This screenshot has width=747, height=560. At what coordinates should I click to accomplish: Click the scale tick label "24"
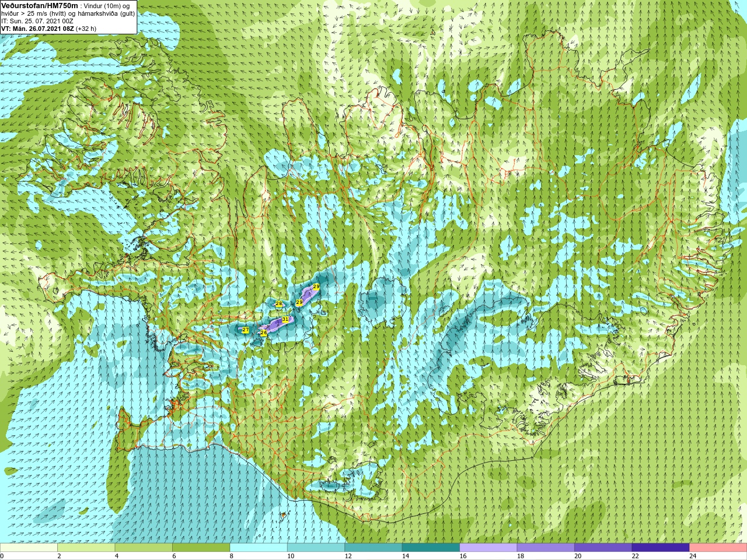pos(693,556)
